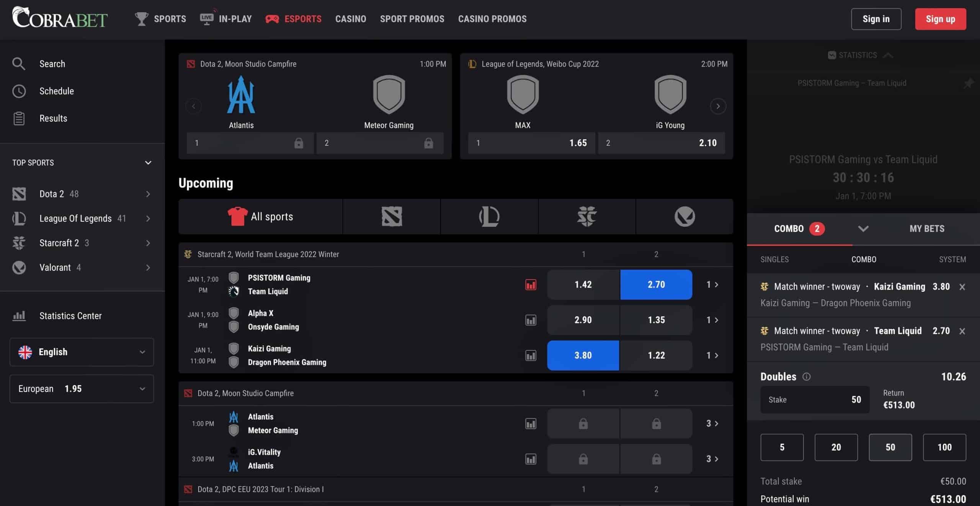
Task: Filter upcoming matches by Dota 2 icon
Action: [x=392, y=216]
